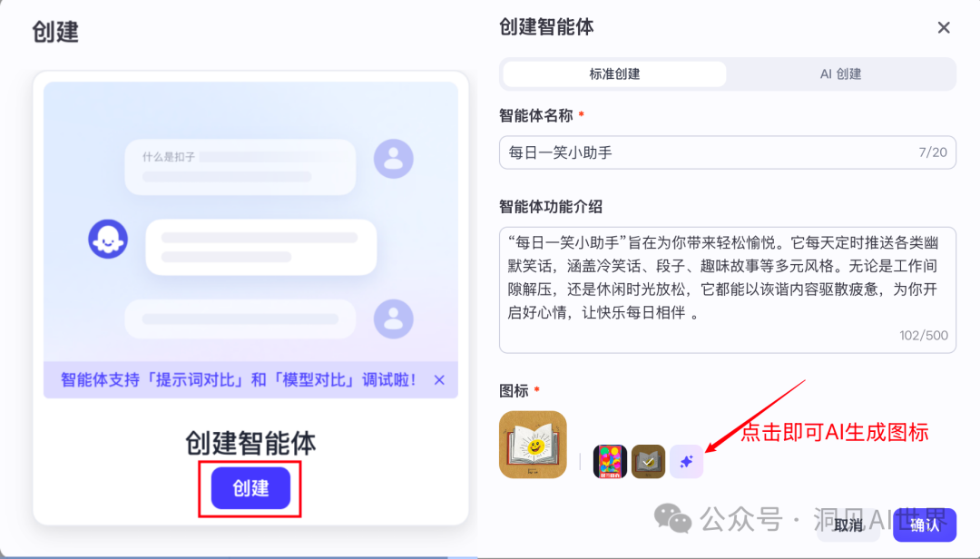Select the colorful balloons icon option
This screenshot has width=980, height=559.
coord(610,462)
